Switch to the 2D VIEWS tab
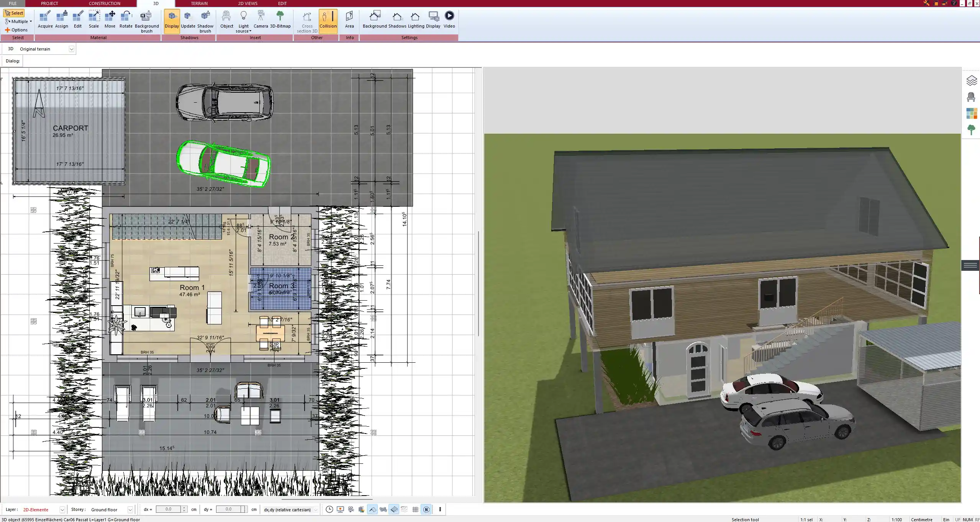This screenshot has width=980, height=522. 248,3
